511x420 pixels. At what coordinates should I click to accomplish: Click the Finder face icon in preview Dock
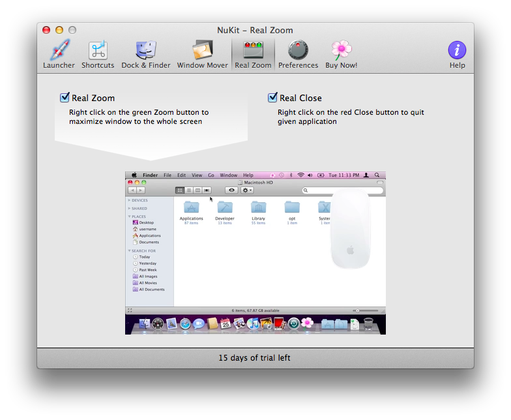[x=145, y=323]
